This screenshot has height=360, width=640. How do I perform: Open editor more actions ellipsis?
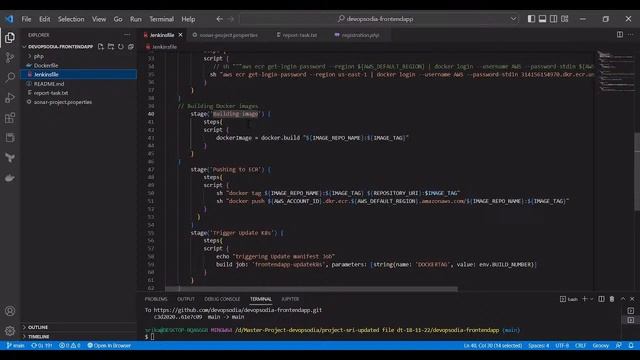coord(631,35)
